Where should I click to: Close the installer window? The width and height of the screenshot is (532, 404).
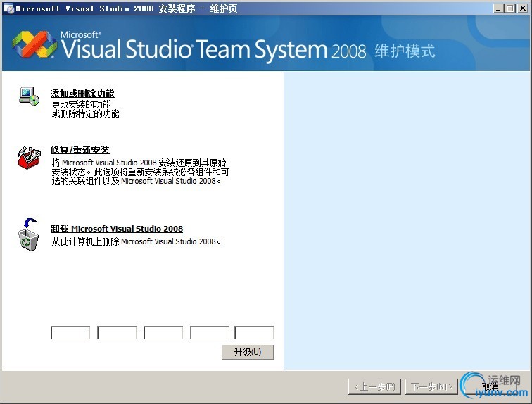coord(522,8)
